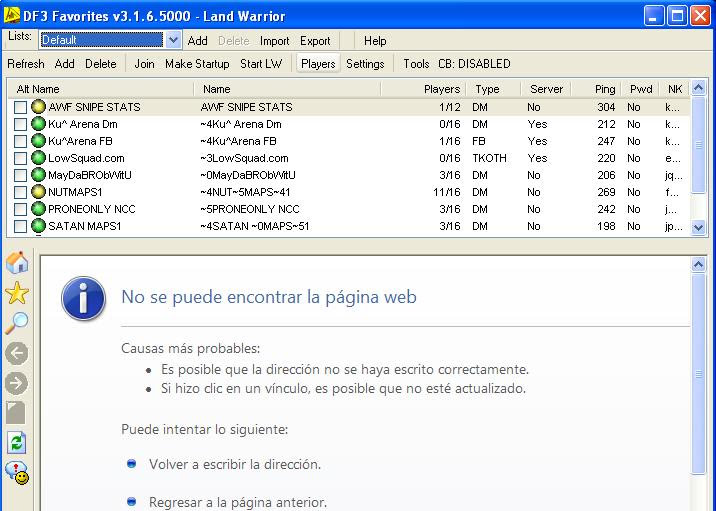Click the yellow star favorites icon
The image size is (716, 511).
(17, 293)
